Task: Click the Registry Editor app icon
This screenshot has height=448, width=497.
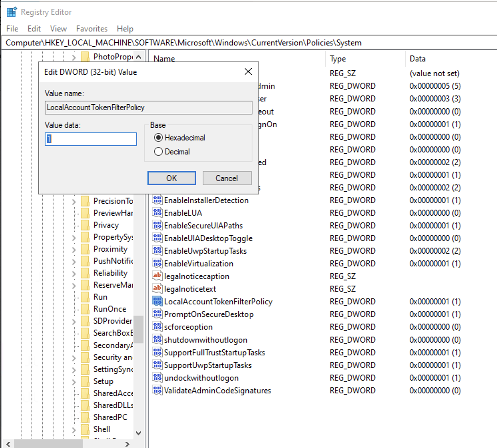Action: (x=11, y=12)
